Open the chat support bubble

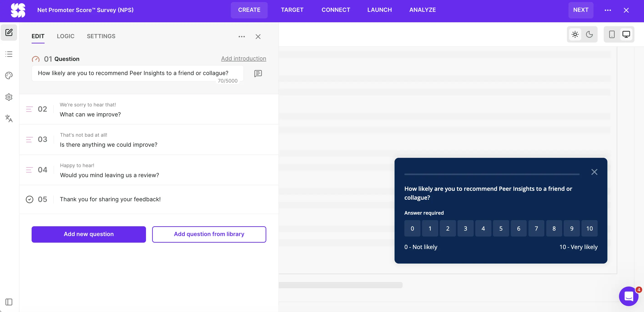pos(629,296)
